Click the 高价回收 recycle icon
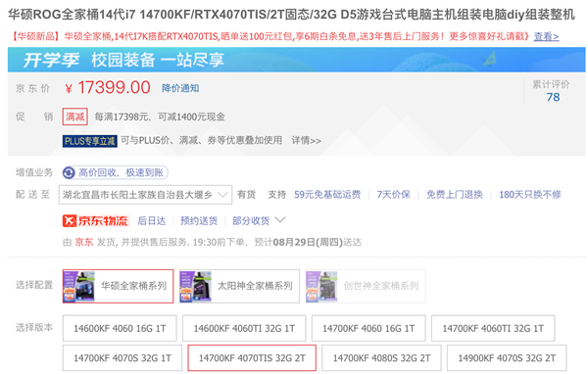The image size is (588, 374). (69, 172)
